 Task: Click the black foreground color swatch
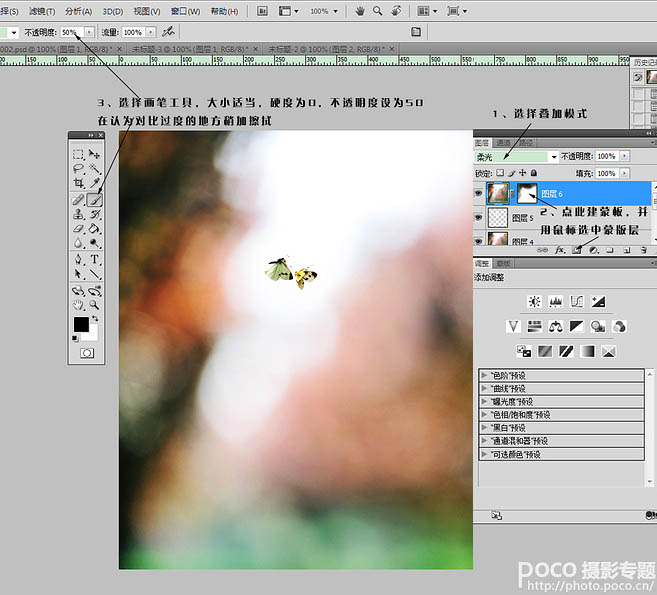point(81,324)
